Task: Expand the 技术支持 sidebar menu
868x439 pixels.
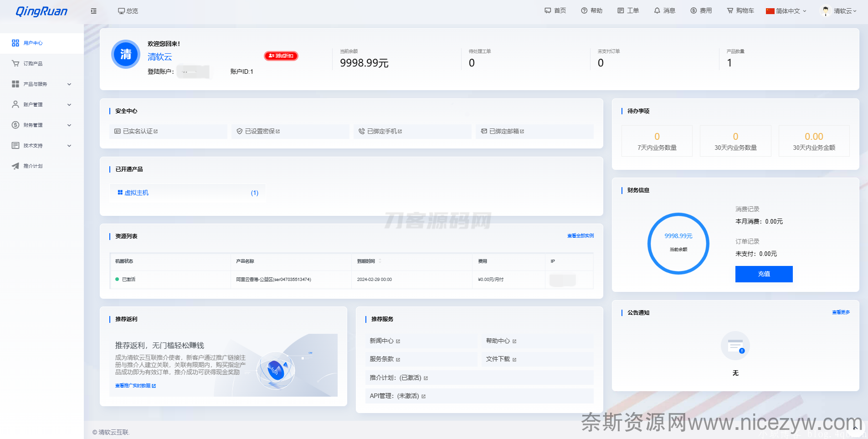Action: pos(41,146)
